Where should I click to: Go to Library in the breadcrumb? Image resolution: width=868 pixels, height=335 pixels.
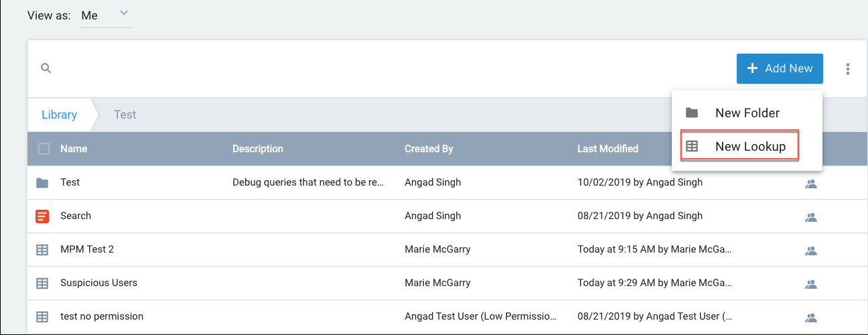[x=59, y=115]
